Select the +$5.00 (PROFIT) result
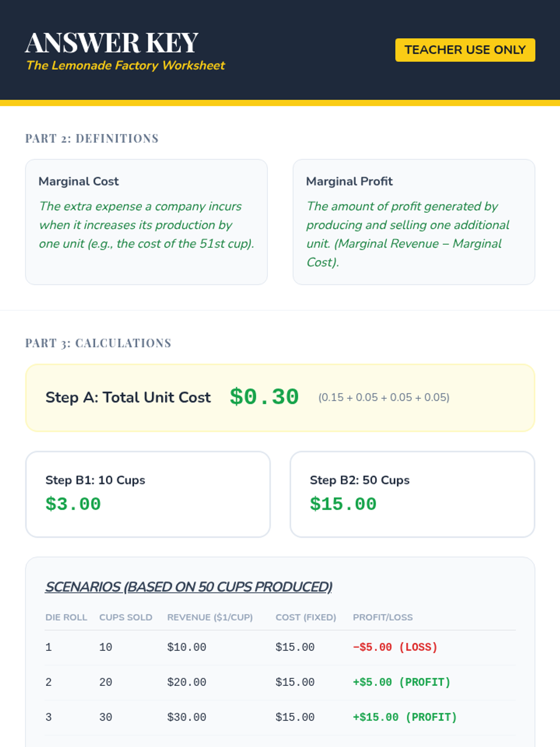Image resolution: width=560 pixels, height=747 pixels. click(x=402, y=682)
